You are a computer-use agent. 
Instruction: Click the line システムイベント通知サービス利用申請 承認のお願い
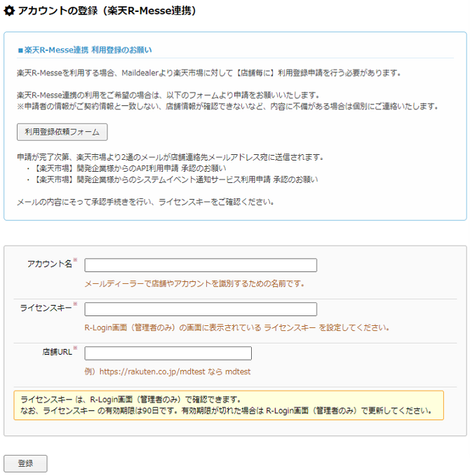(x=227, y=179)
